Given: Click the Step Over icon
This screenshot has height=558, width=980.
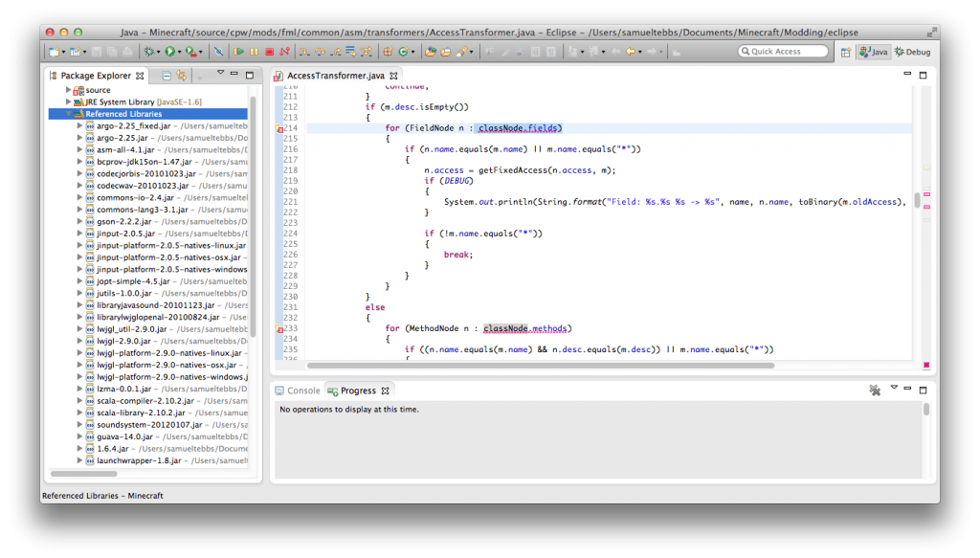Looking at the screenshot, I should click(x=320, y=52).
